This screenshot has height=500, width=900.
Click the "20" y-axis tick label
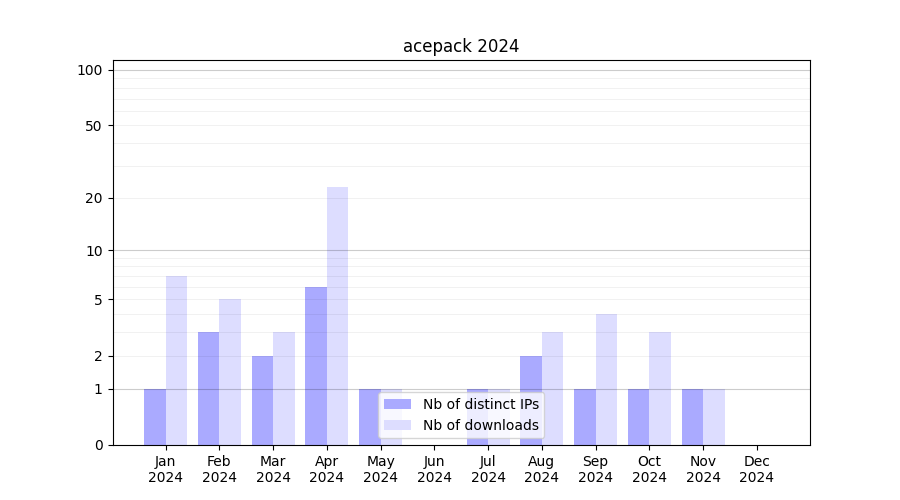click(x=94, y=198)
